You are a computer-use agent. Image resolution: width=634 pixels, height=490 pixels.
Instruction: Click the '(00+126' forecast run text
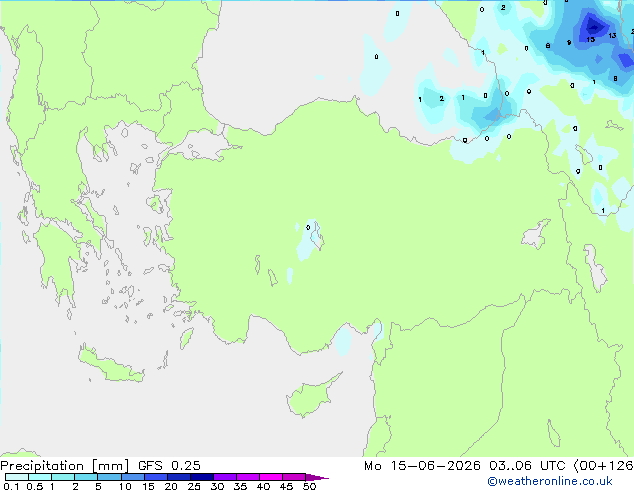(x=603, y=465)
